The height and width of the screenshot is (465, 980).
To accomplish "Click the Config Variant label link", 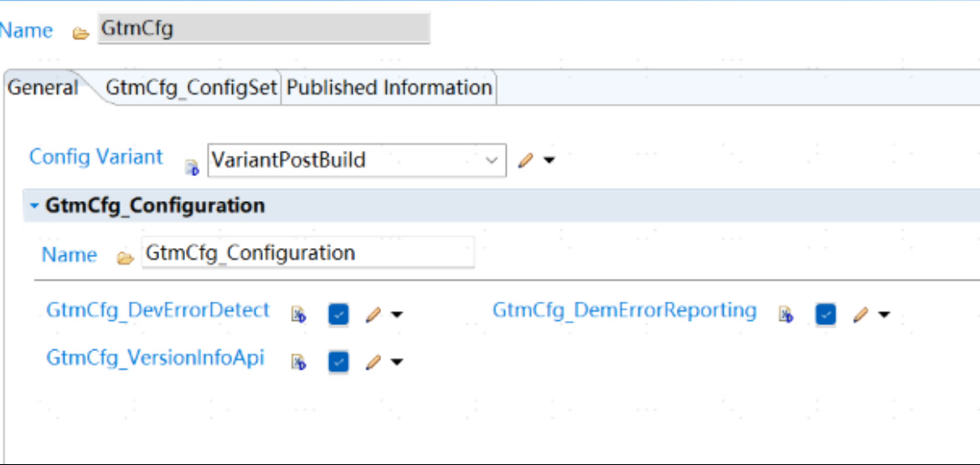I will pyautogui.click(x=96, y=157).
